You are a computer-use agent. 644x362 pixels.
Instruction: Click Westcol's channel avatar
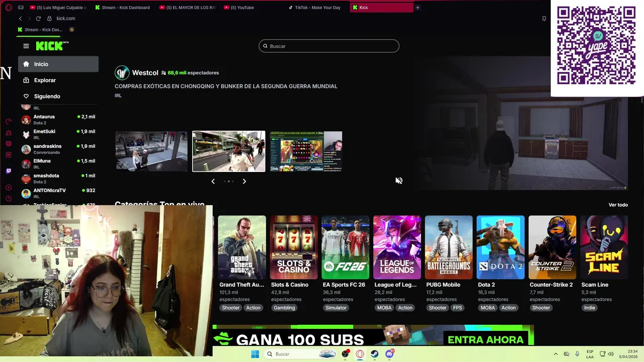tap(122, 73)
